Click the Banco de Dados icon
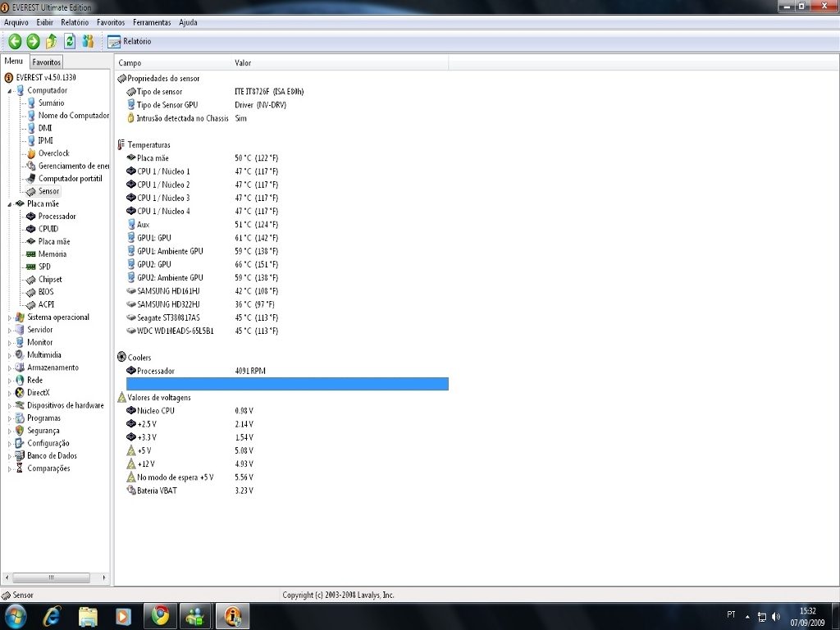The height and width of the screenshot is (630, 840). point(20,456)
